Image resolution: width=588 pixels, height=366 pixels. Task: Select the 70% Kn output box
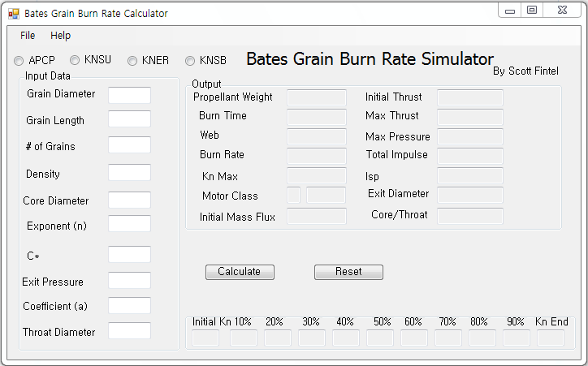[x=448, y=338]
